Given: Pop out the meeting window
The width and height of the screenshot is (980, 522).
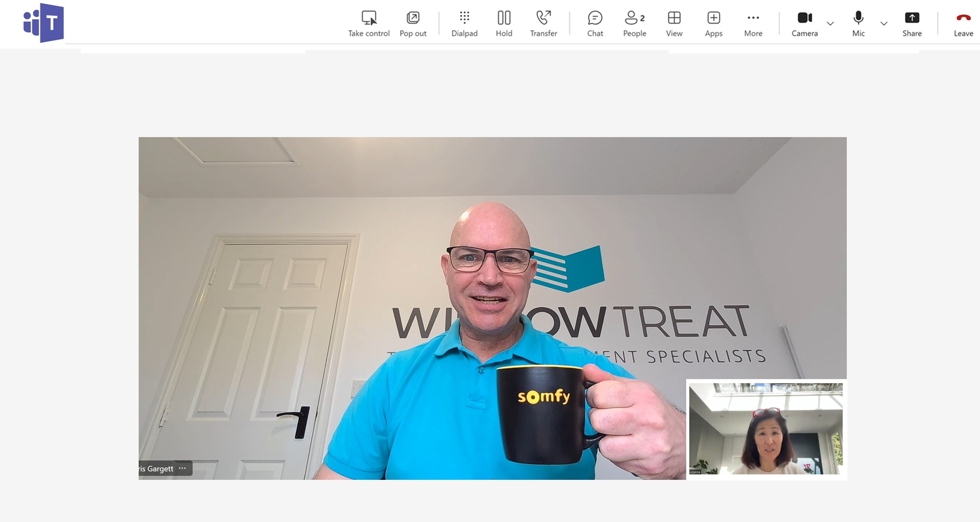Looking at the screenshot, I should click(x=413, y=19).
